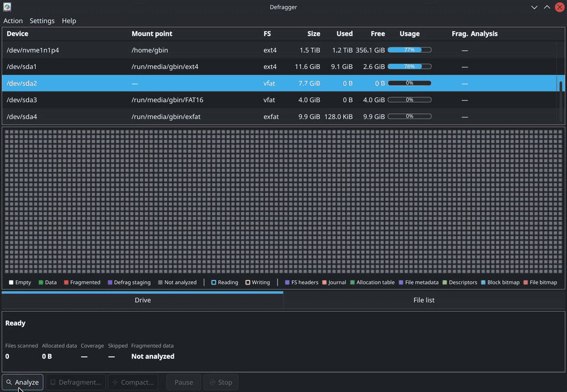Click the Reading legend swatch
The width and height of the screenshot is (567, 392).
point(214,283)
